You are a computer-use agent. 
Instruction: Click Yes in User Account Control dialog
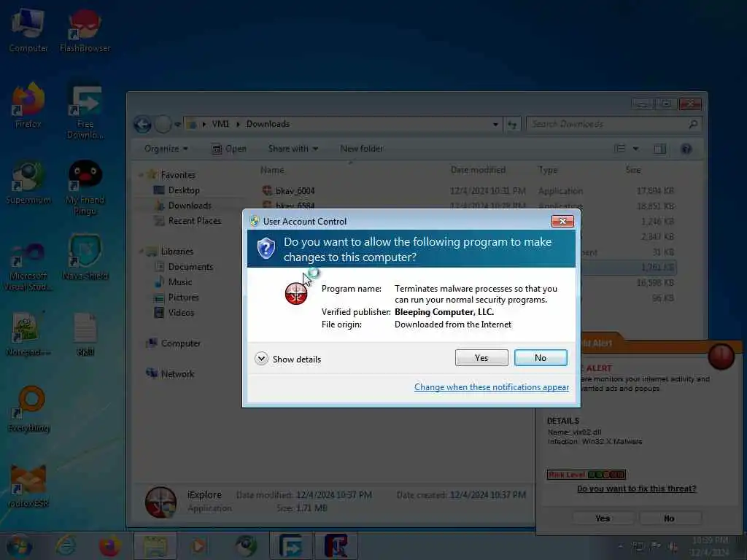[481, 357]
